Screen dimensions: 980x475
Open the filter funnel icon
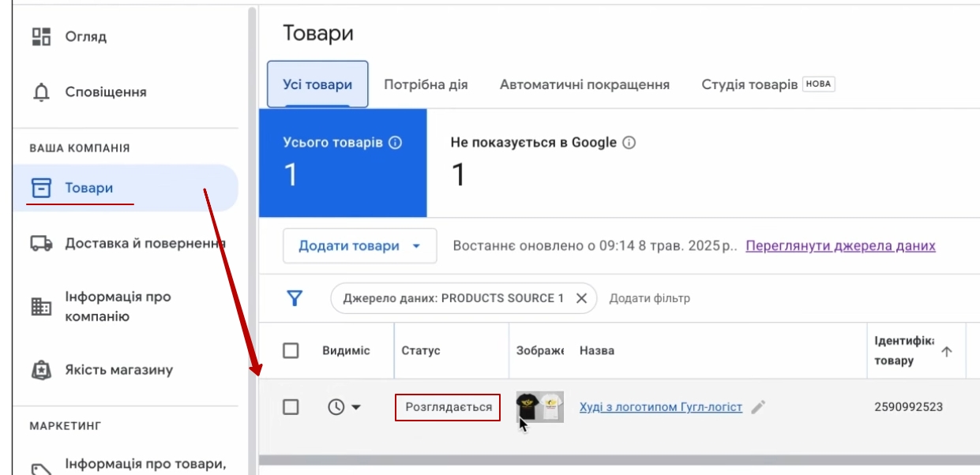[x=295, y=298]
